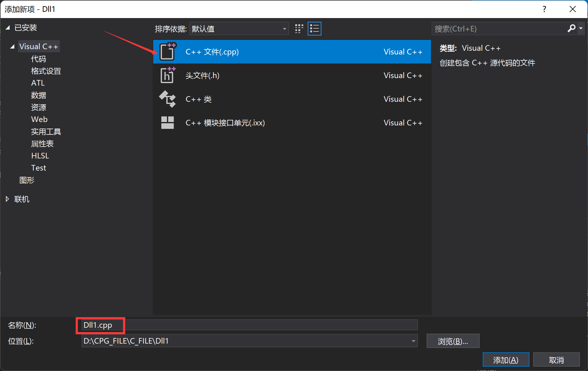The width and height of the screenshot is (588, 371).
Task: Select the 格式设置 category
Action: pyautogui.click(x=46, y=71)
